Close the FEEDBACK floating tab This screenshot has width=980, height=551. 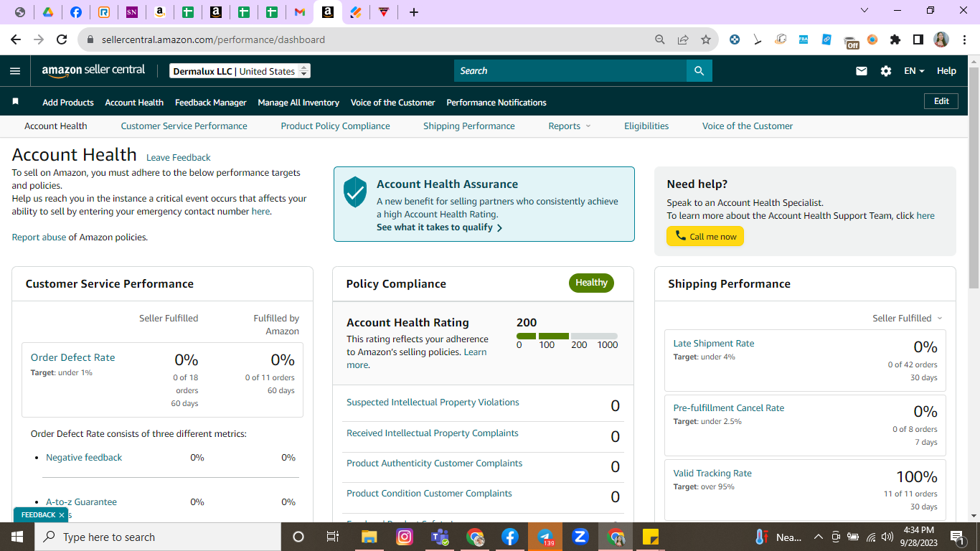tap(62, 515)
